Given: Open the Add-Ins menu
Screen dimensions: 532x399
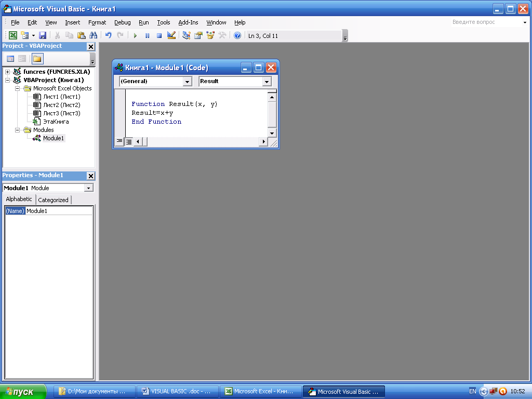Looking at the screenshot, I should (188, 22).
